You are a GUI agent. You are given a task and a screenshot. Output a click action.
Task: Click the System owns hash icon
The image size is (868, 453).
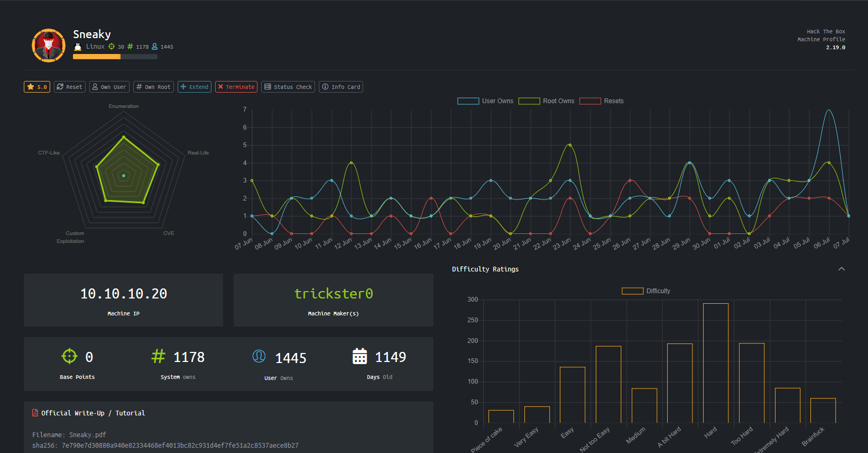click(x=158, y=357)
